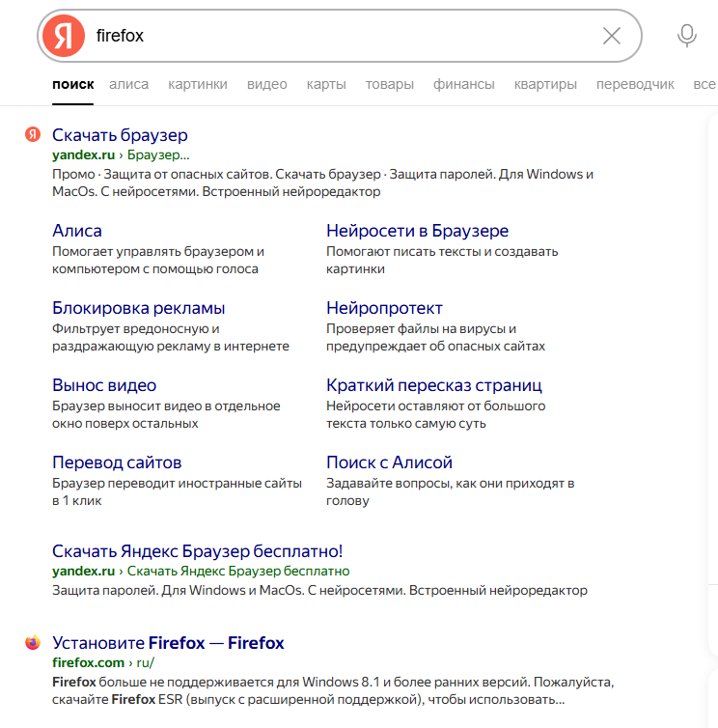Open the Нейросети в Браузере sitelink

[x=417, y=231]
